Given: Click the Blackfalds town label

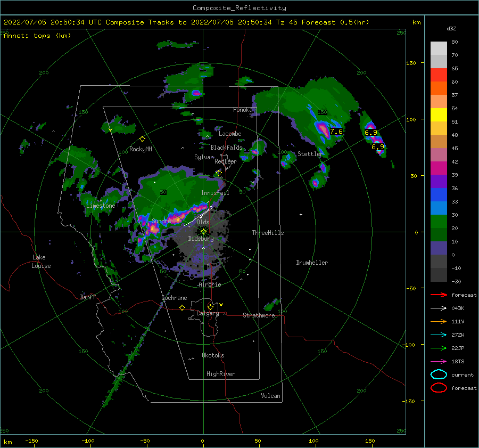Looking at the screenshot, I should click(x=226, y=148).
